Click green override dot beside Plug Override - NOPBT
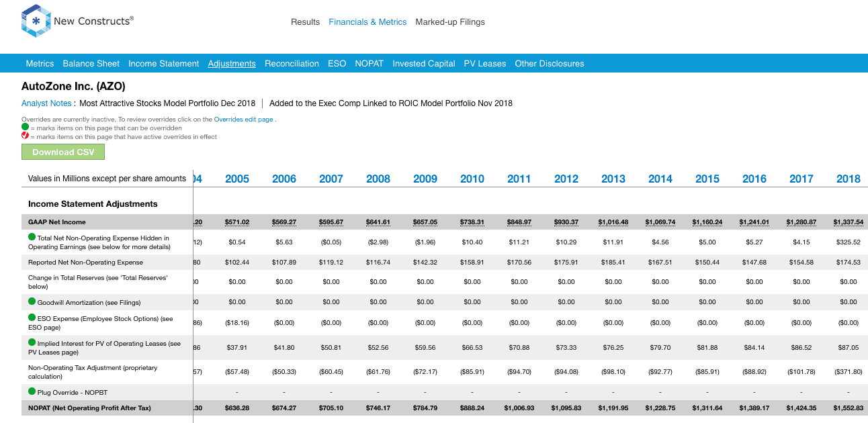The width and height of the screenshot is (868, 423). [x=32, y=391]
